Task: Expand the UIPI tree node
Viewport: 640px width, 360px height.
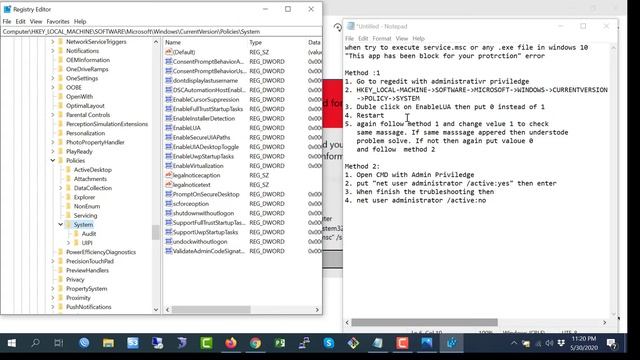Action: coord(69,243)
